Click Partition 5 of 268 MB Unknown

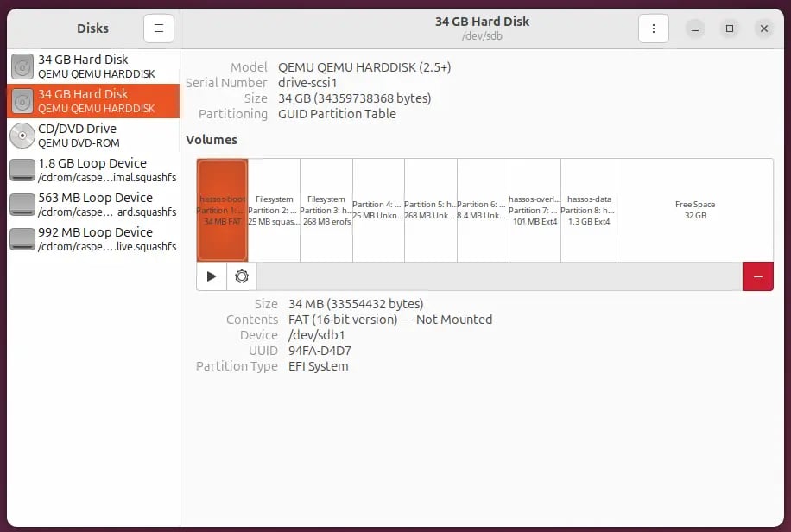[430, 210]
